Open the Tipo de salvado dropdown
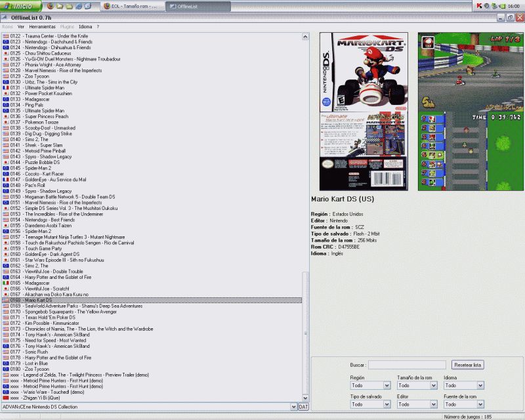 (370, 405)
